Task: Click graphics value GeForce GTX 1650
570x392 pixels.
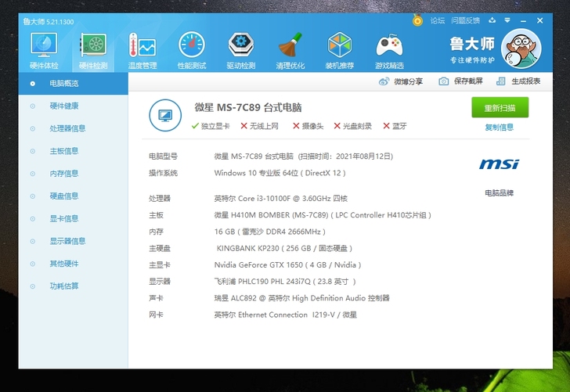Action: click(287, 264)
